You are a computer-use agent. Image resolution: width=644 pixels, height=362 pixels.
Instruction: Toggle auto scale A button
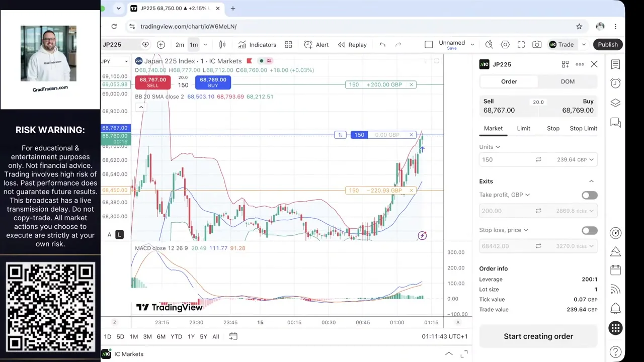click(109, 235)
